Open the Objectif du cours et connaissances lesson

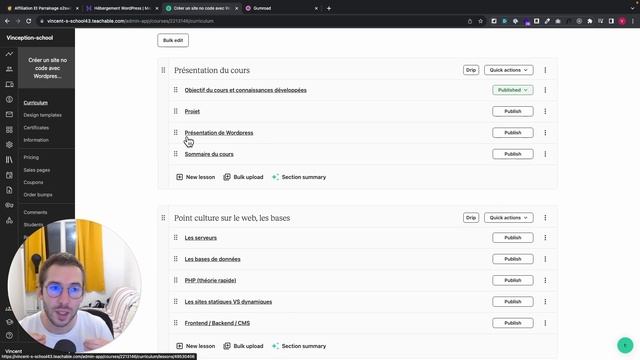(245, 90)
